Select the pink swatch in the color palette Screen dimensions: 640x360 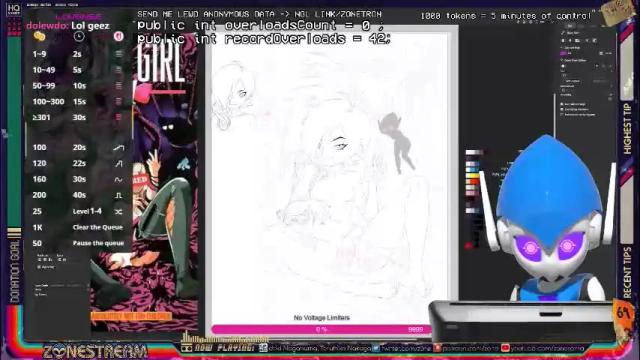coord(473,193)
